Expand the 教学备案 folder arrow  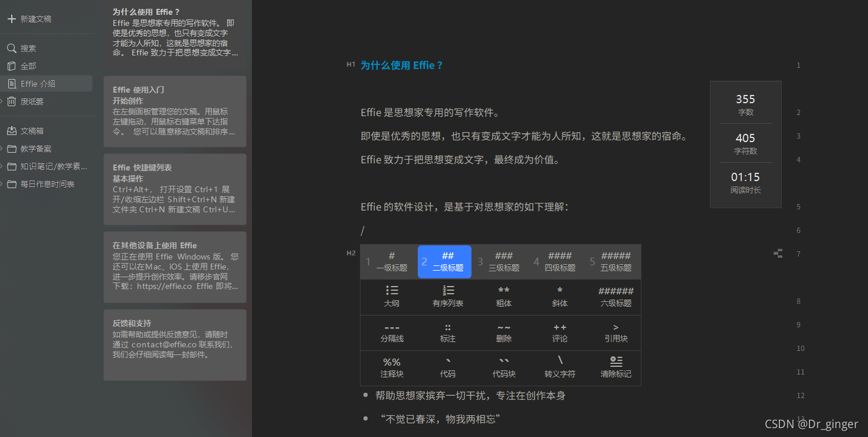pos(2,149)
